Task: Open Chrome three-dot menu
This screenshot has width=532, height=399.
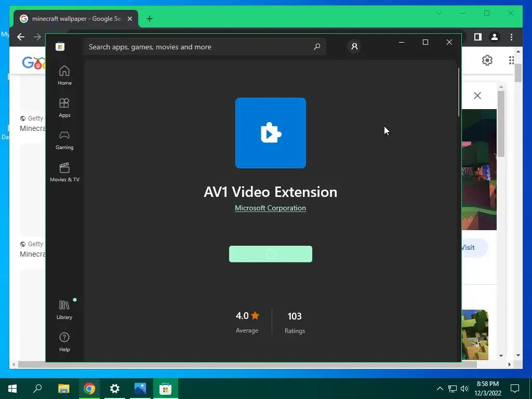Action: click(x=511, y=37)
